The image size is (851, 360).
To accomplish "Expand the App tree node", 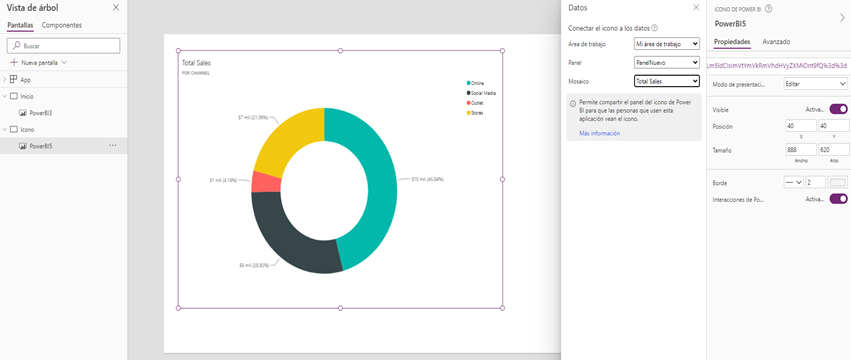I will 5,79.
